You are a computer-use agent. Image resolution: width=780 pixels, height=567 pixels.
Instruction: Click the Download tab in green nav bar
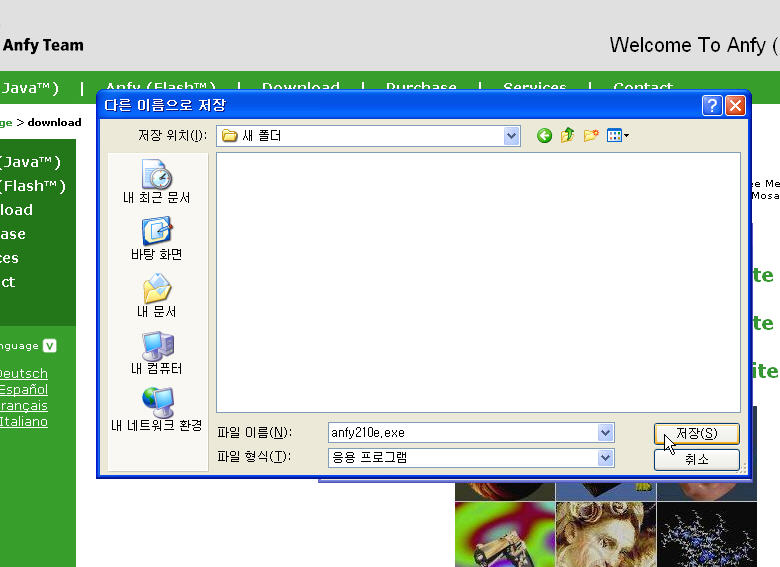coord(301,86)
